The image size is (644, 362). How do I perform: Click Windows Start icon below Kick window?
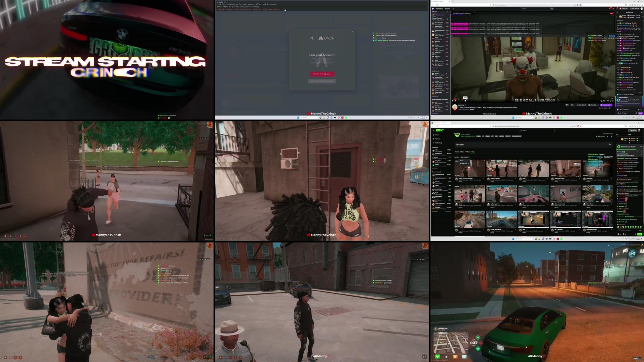pyautogui.click(x=513, y=239)
